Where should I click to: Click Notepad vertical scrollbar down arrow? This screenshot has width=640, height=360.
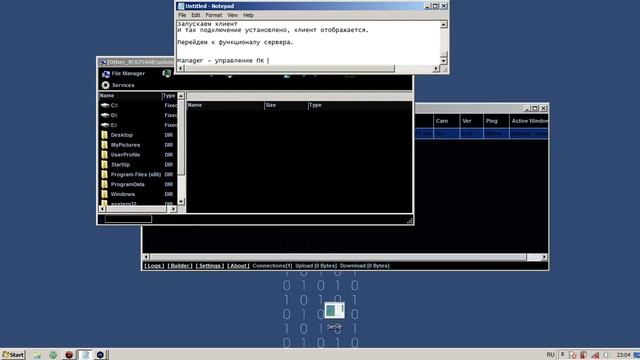[444, 61]
